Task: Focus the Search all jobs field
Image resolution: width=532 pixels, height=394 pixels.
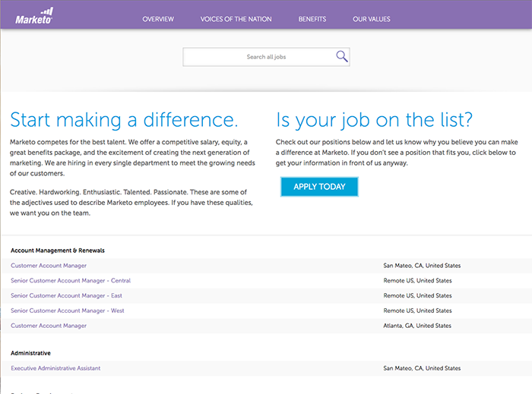Action: [258, 57]
